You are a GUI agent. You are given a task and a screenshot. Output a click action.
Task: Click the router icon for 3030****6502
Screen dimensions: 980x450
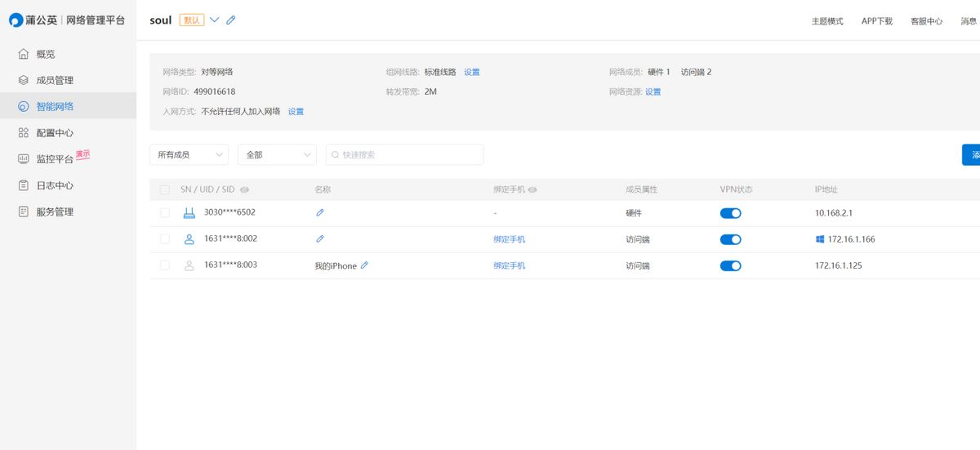[189, 213]
